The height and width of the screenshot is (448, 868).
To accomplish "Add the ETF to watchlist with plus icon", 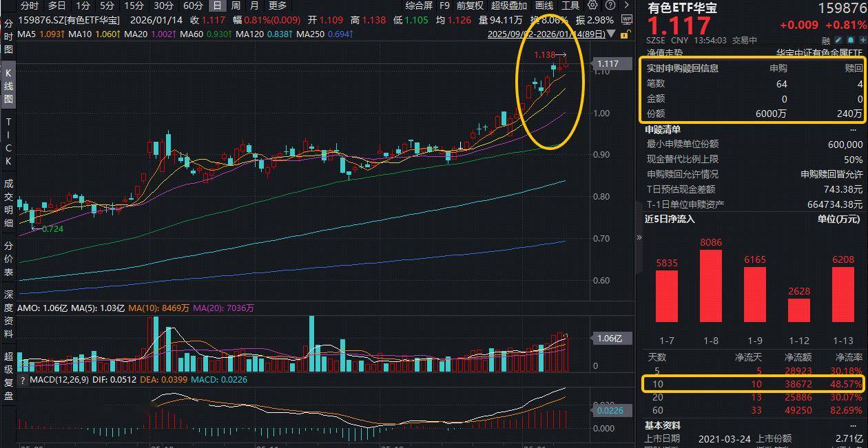I will click(862, 41).
